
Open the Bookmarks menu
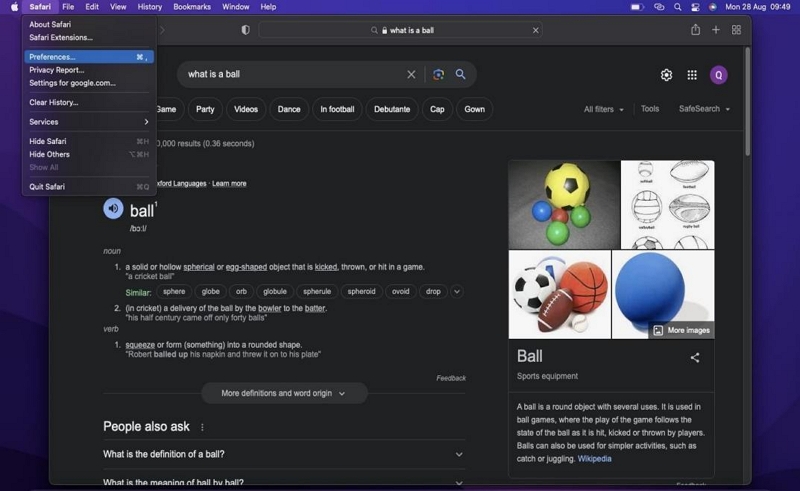(192, 7)
